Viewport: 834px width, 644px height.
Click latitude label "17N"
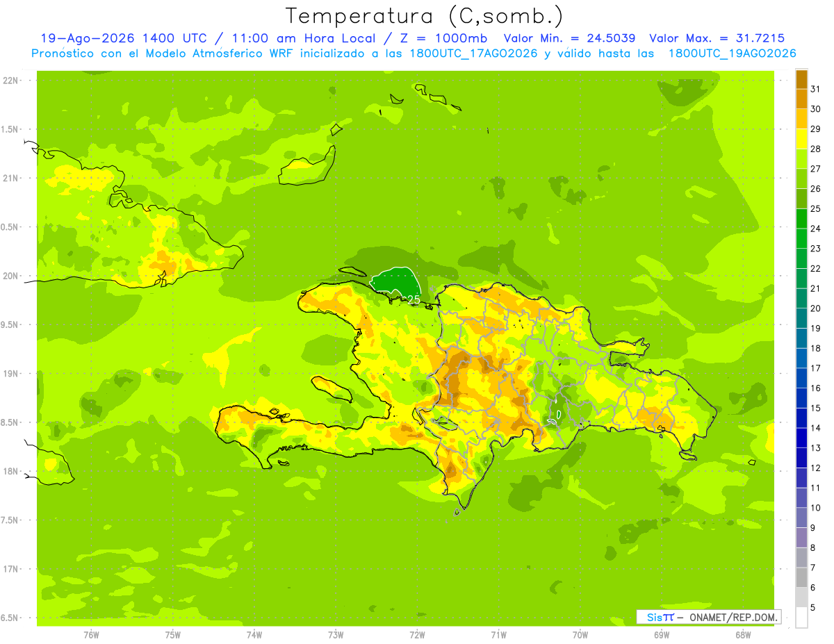tap(10, 569)
